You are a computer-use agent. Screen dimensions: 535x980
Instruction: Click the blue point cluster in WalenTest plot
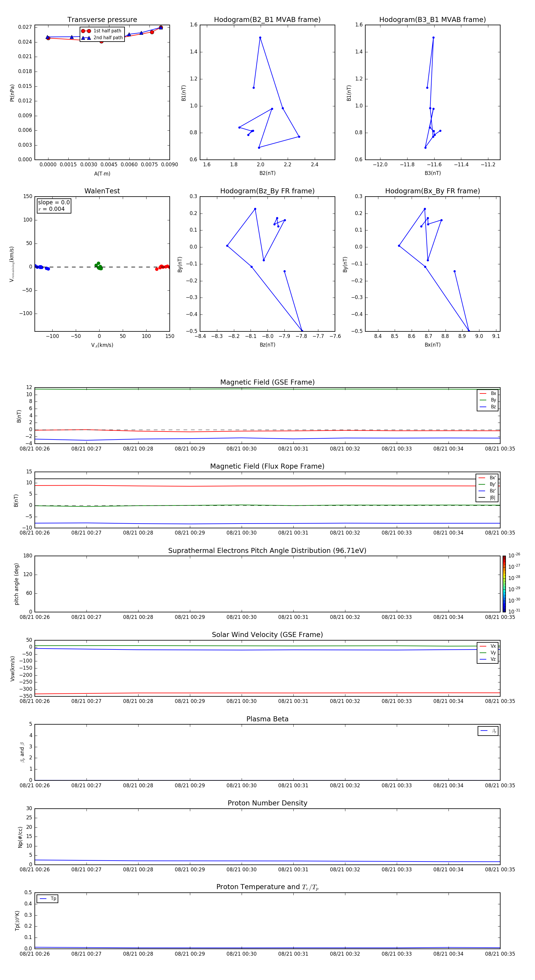pyautogui.click(x=41, y=267)
